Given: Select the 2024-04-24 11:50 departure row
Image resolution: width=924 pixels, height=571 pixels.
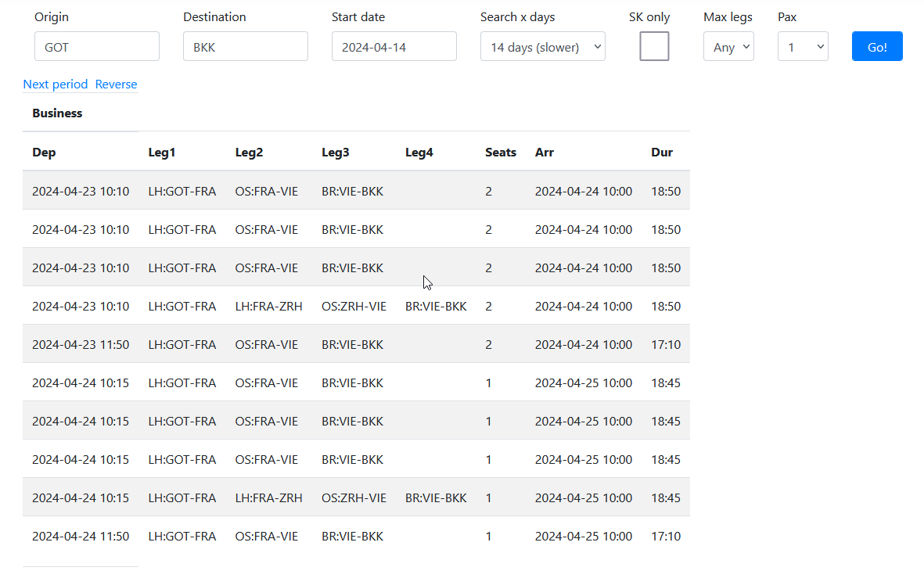Looking at the screenshot, I should click(x=81, y=537).
